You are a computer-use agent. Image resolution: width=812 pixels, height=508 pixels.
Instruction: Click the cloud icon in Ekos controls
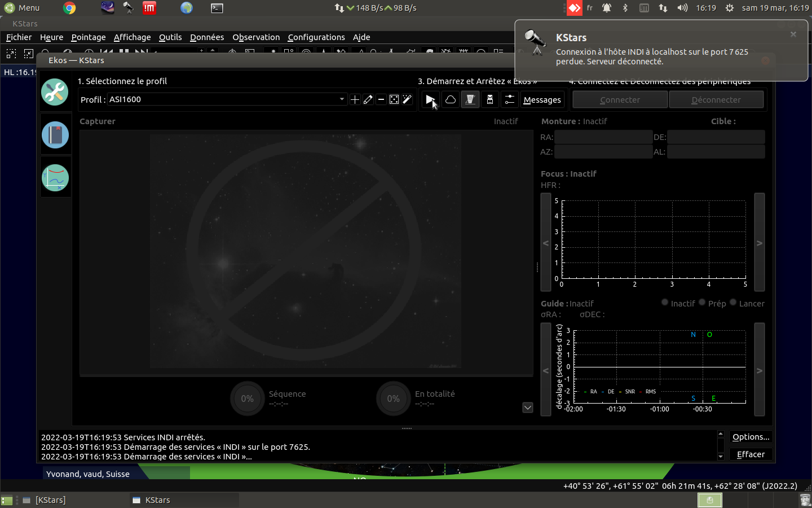(x=451, y=100)
